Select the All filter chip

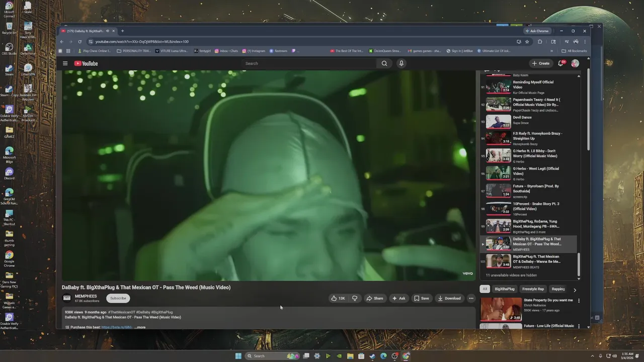coord(485,289)
